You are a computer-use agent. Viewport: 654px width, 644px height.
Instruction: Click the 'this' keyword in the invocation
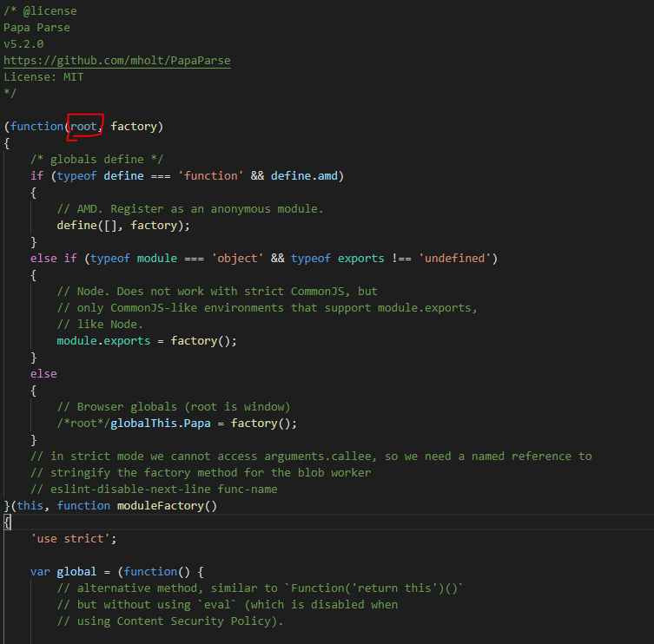click(30, 506)
